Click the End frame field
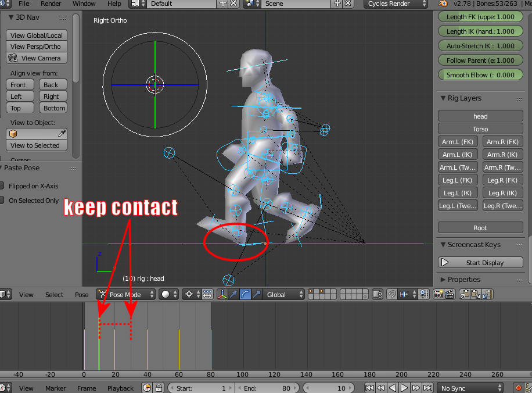Screen dimensions: 532x393 [267, 388]
